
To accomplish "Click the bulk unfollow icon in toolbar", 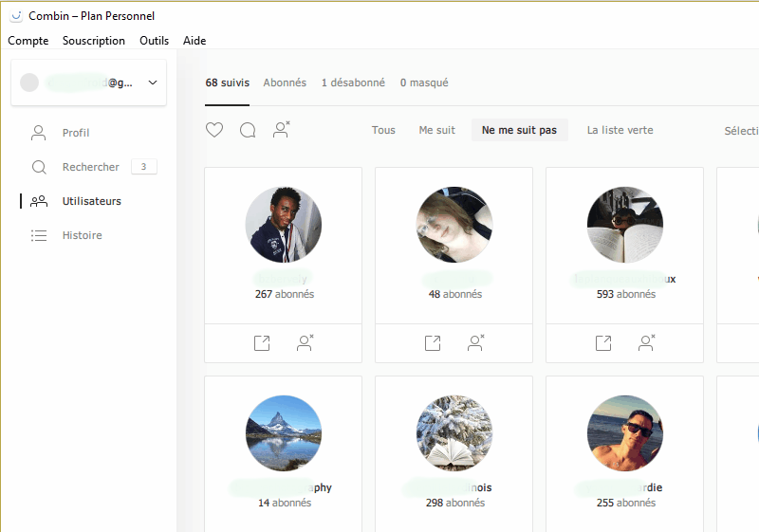I will click(281, 129).
